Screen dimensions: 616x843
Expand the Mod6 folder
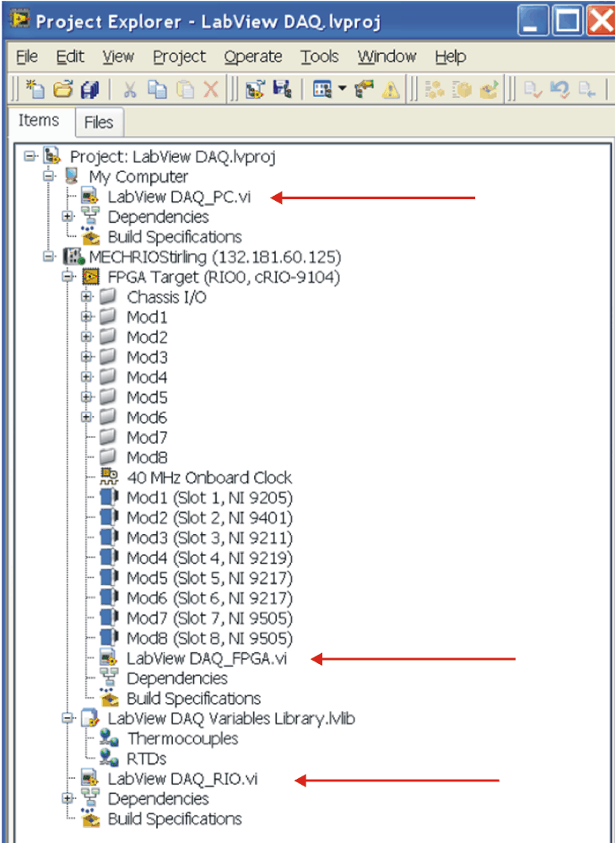click(87, 417)
